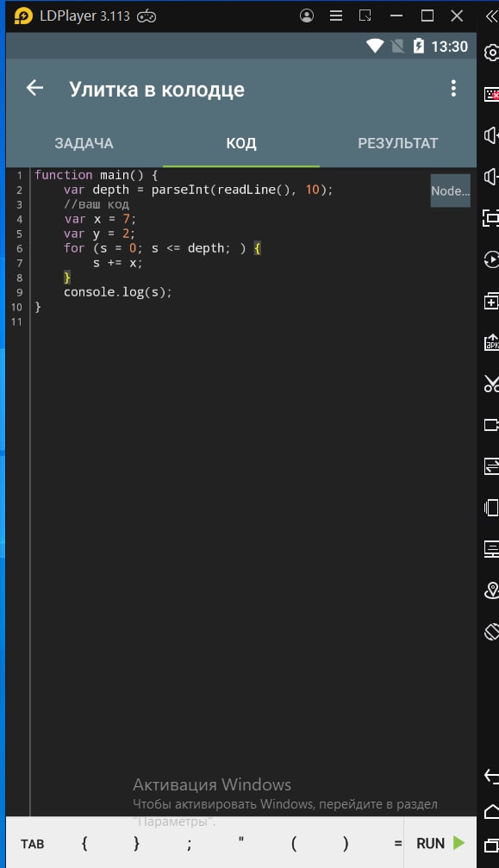This screenshot has width=499, height=868.
Task: Click the LDPlayer mini-window icon
Action: tap(365, 16)
